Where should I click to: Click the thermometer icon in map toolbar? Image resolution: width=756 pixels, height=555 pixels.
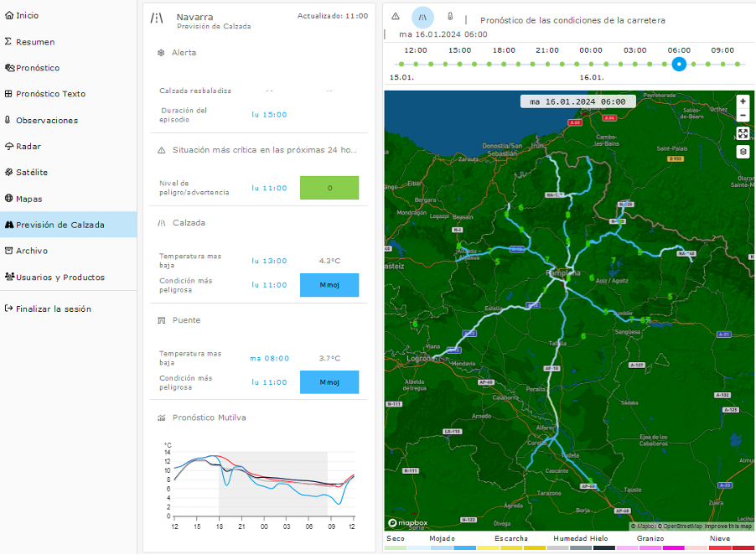(449, 17)
